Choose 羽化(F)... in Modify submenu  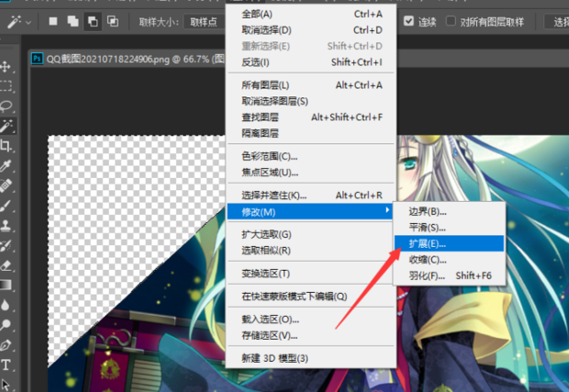pos(450,275)
